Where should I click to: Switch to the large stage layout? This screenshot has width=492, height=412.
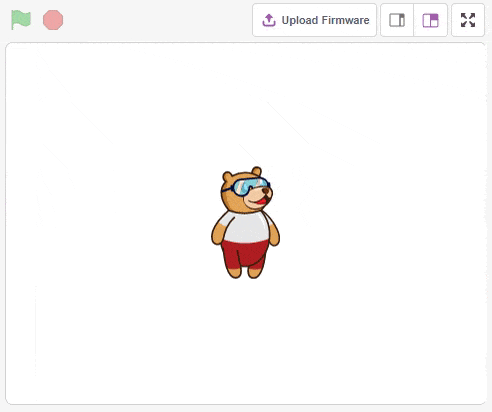[430, 20]
